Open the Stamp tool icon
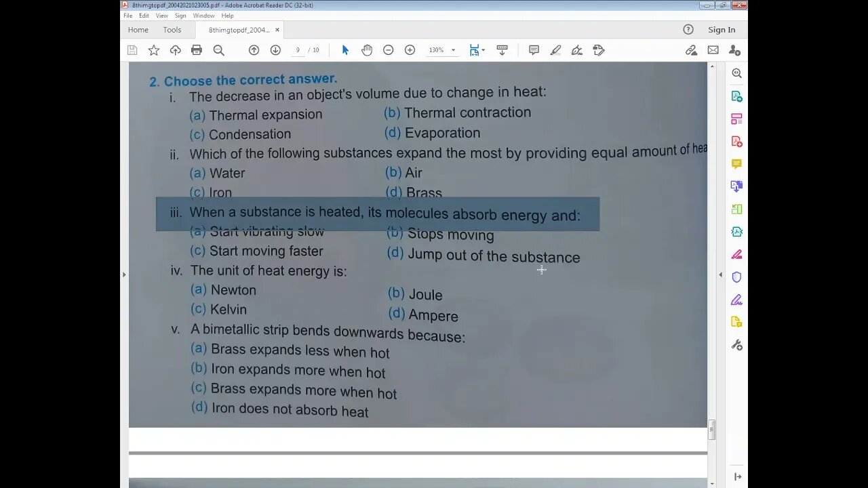Image resolution: width=868 pixels, height=488 pixels. [598, 50]
